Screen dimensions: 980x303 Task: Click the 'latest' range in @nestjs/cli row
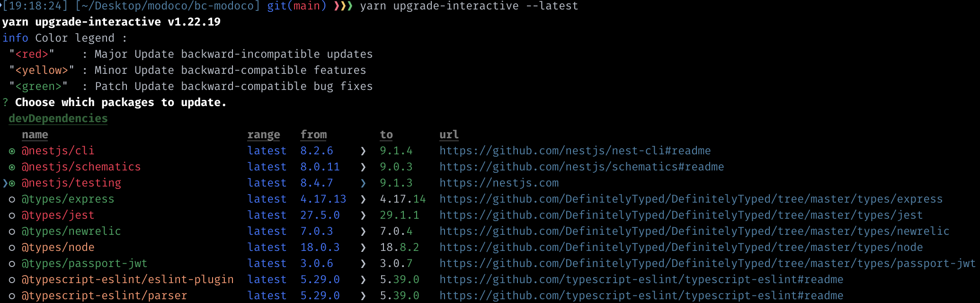pos(267,151)
